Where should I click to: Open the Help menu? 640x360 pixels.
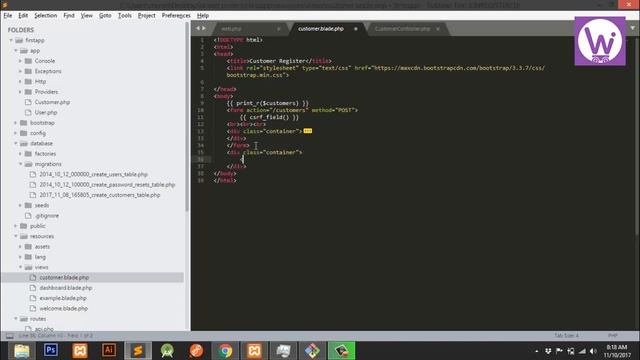[x=203, y=16]
